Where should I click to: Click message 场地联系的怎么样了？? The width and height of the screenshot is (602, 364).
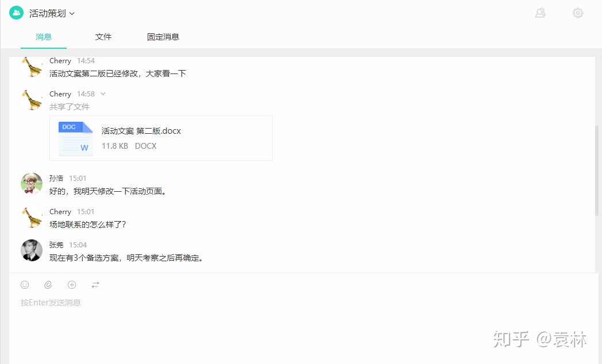(87, 224)
